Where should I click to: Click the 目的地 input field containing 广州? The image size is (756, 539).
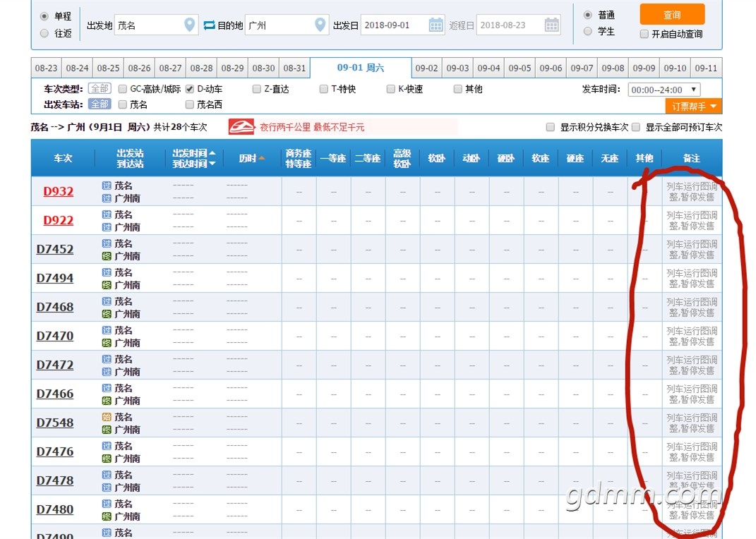[x=287, y=25]
